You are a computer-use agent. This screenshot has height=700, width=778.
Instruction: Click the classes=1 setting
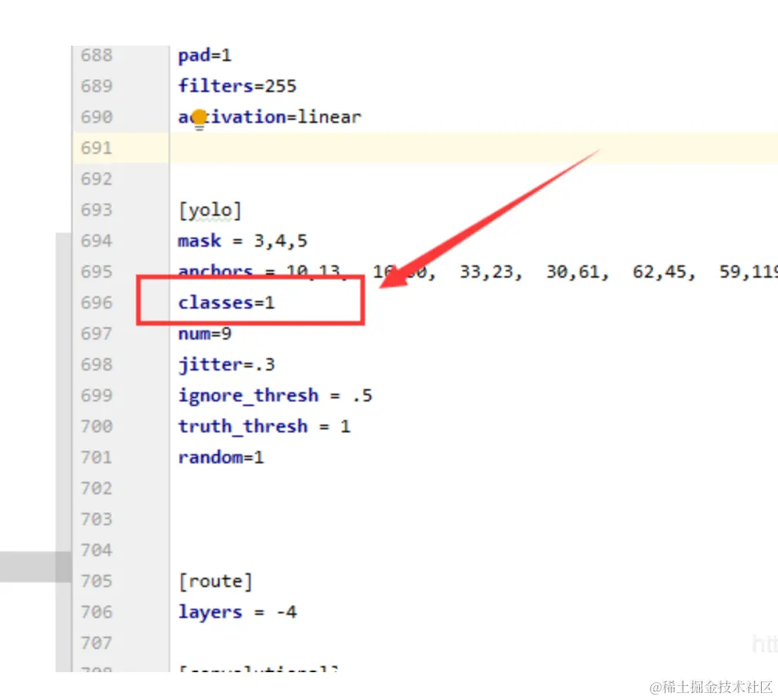227,302
